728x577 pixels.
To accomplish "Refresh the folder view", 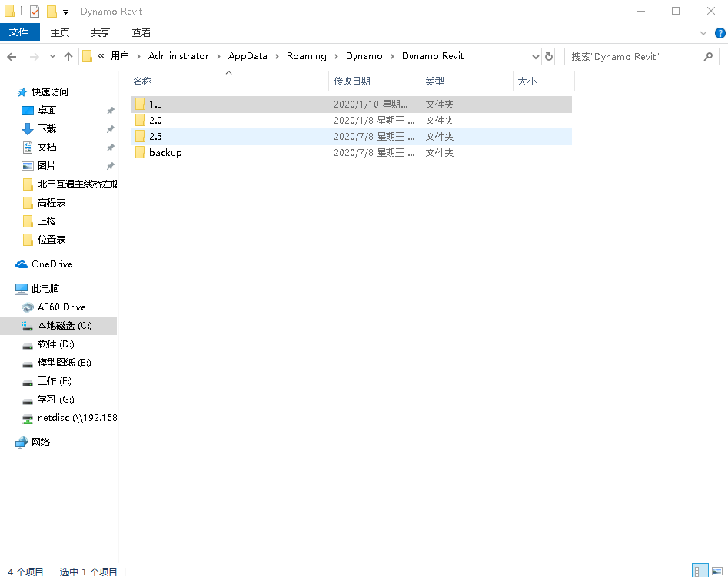I will coord(549,57).
